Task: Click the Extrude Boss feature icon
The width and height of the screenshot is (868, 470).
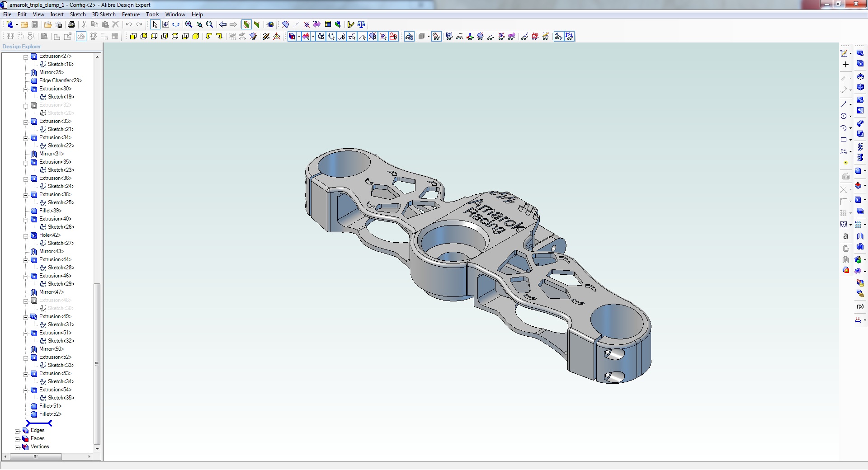Action: coord(860,53)
